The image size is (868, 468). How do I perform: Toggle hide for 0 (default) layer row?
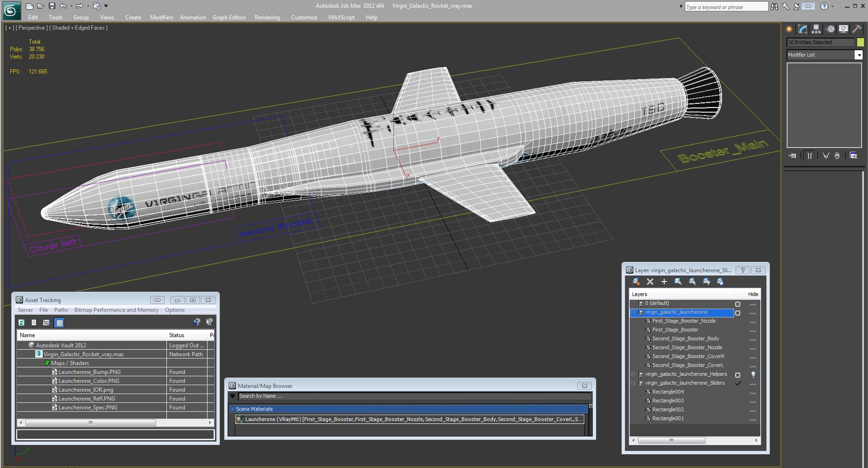tap(753, 304)
